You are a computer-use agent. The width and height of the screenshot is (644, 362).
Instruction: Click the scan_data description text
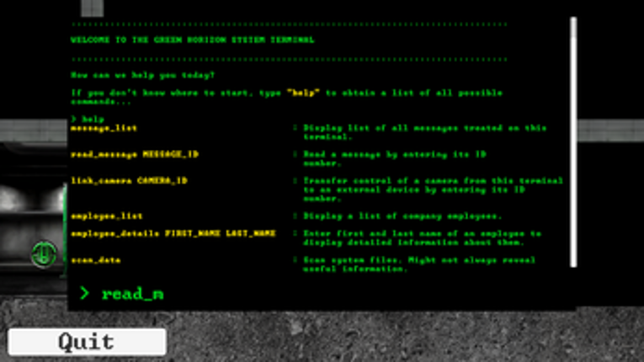pyautogui.click(x=419, y=264)
